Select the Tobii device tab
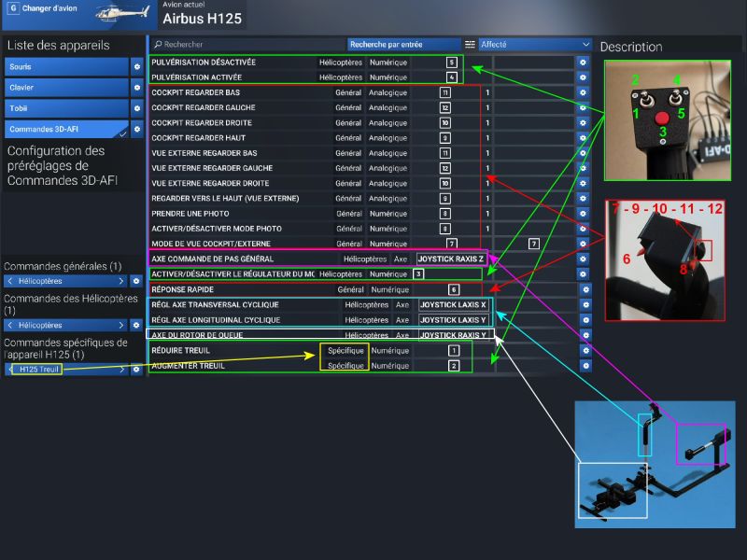 click(x=66, y=108)
